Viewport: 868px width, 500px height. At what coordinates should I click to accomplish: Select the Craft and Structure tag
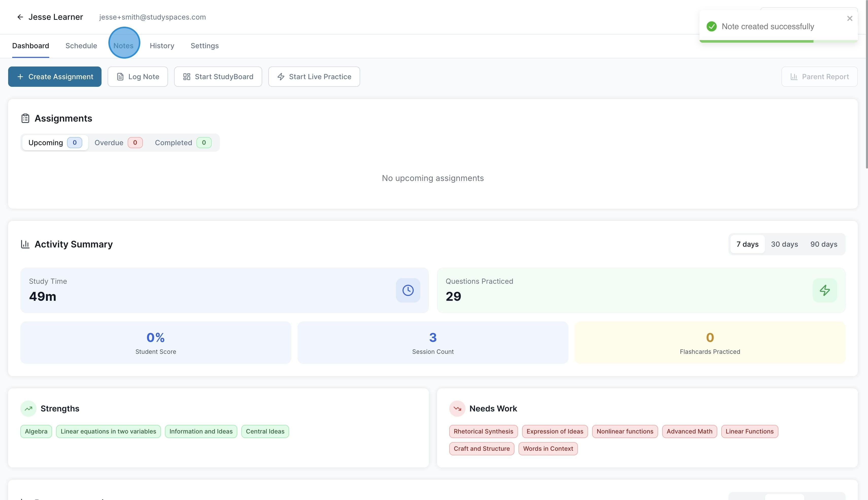pos(482,448)
